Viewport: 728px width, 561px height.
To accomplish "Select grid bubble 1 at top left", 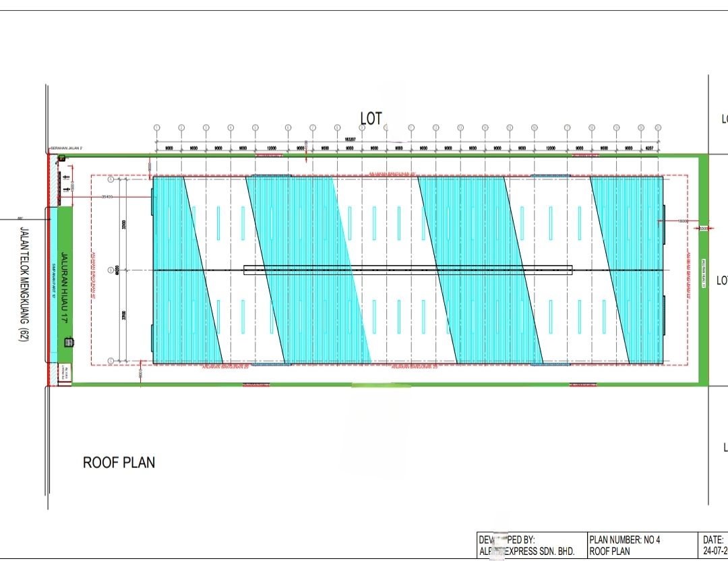I will (156, 127).
